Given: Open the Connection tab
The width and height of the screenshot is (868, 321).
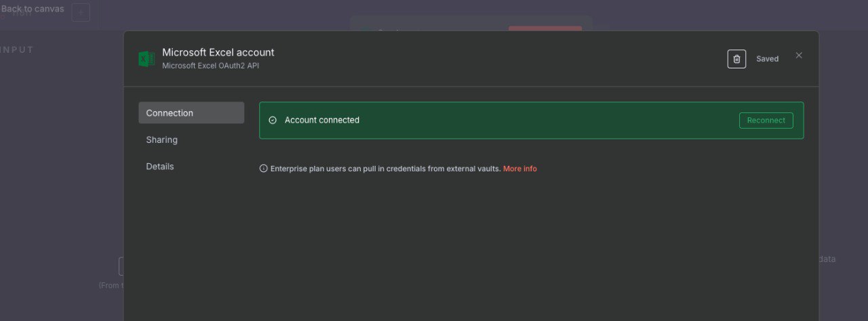Looking at the screenshot, I should coord(191,112).
